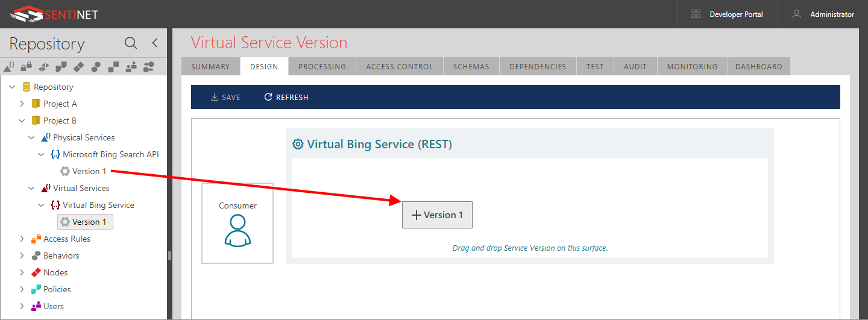Open the Audit tab
The height and width of the screenshot is (320, 868).
[635, 66]
